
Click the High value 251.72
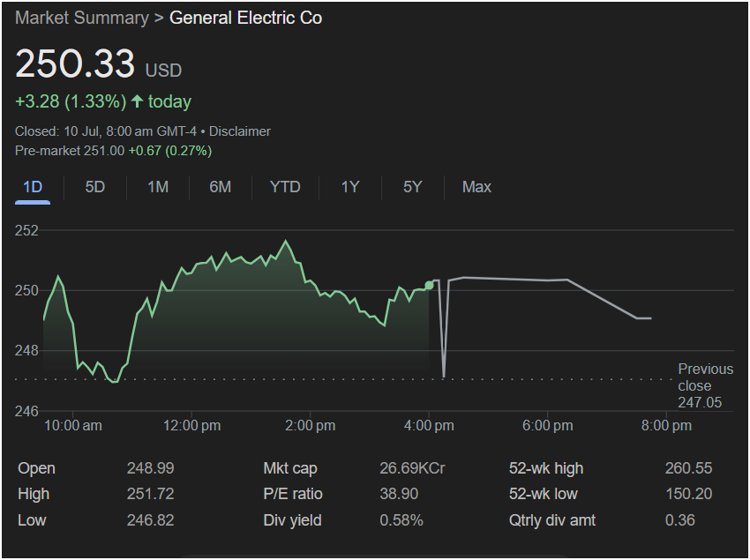[x=150, y=494]
